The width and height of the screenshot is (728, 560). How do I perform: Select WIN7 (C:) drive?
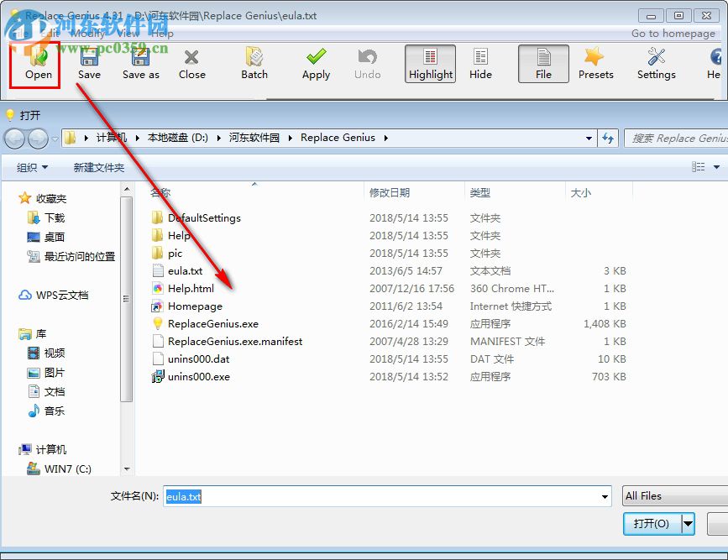click(x=67, y=469)
